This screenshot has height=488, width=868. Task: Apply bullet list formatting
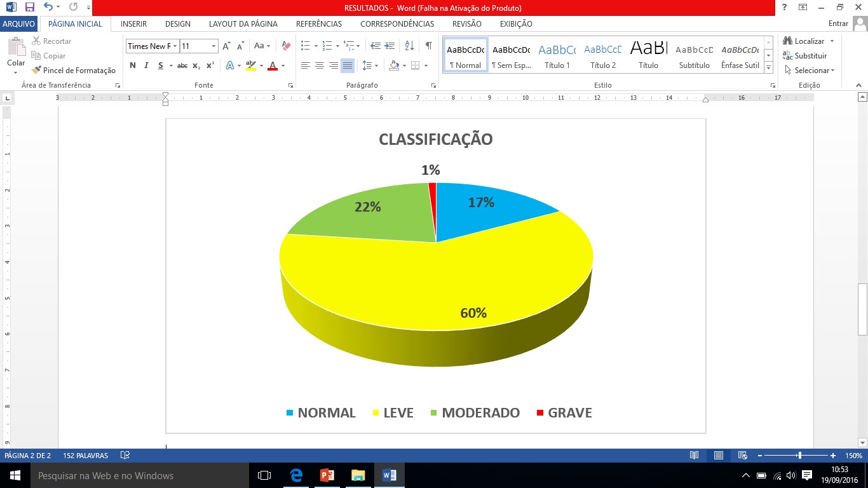(306, 46)
